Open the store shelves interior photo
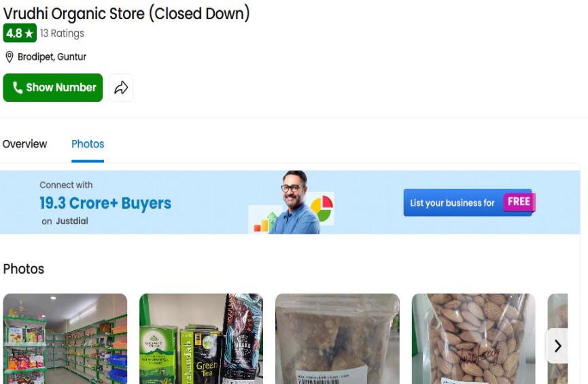 (x=65, y=338)
